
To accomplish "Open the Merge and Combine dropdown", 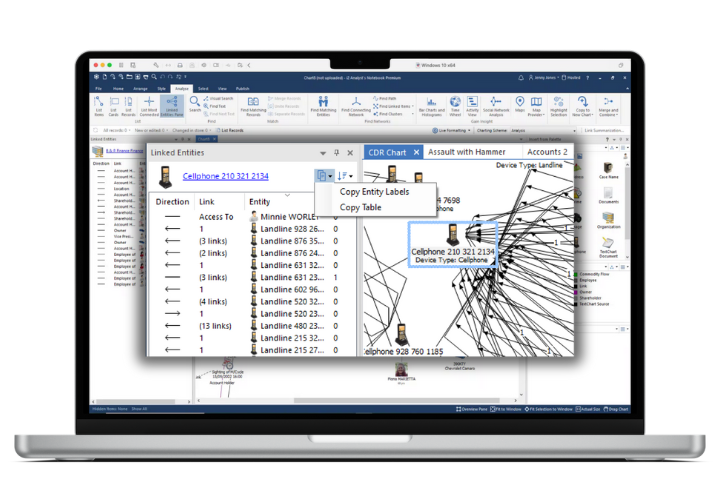I will click(x=608, y=106).
